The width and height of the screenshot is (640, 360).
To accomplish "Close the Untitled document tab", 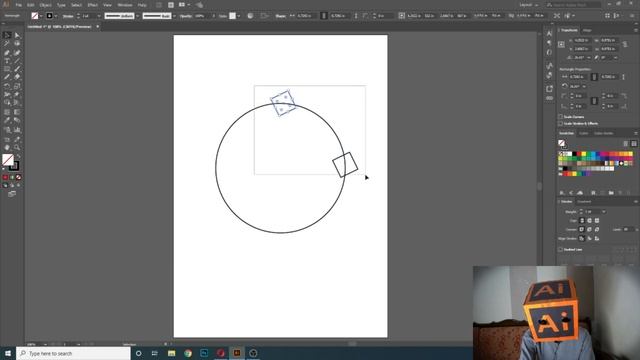I will (x=98, y=27).
